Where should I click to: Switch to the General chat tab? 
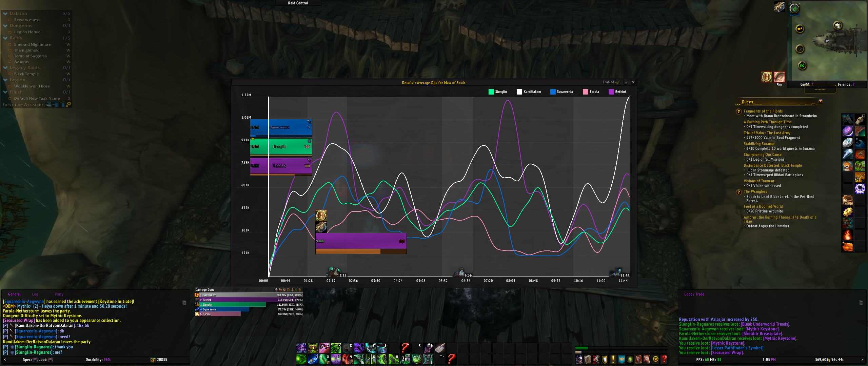click(x=14, y=294)
